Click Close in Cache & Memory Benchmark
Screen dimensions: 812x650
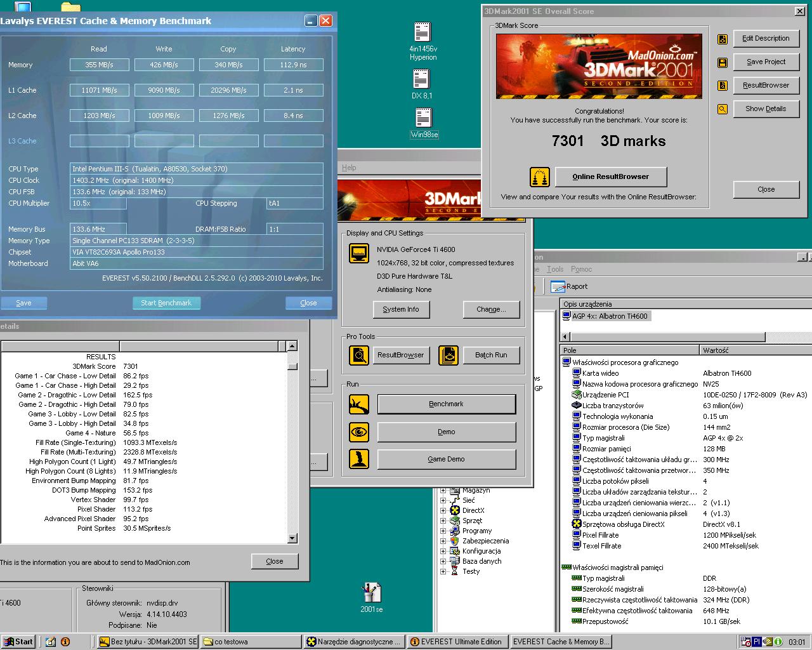(308, 303)
